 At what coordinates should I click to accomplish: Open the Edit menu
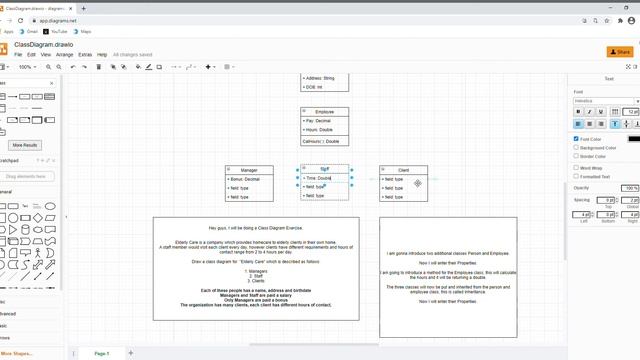(x=31, y=55)
